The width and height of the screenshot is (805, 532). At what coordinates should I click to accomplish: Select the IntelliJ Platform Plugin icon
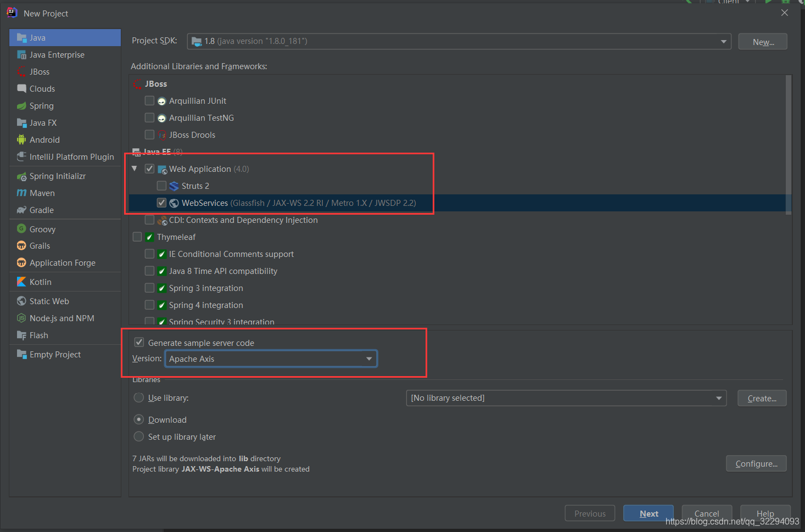(22, 157)
